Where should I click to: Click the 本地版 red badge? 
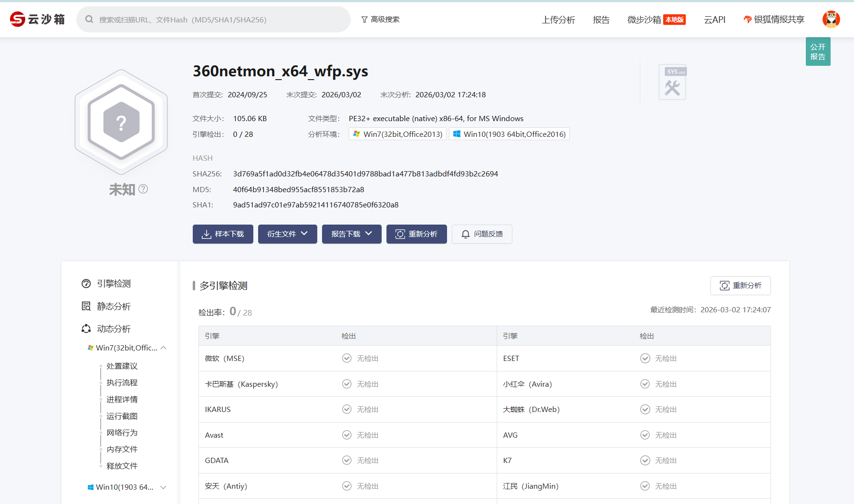(675, 20)
